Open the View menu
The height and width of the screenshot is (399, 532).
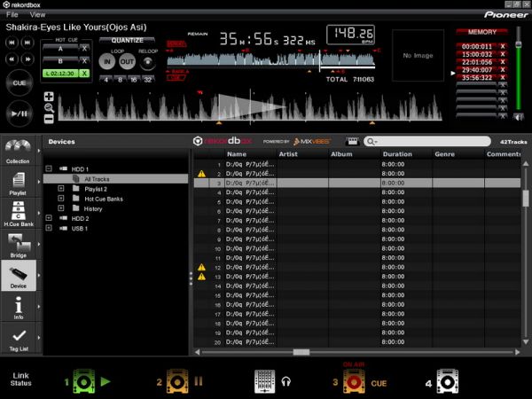coord(37,14)
